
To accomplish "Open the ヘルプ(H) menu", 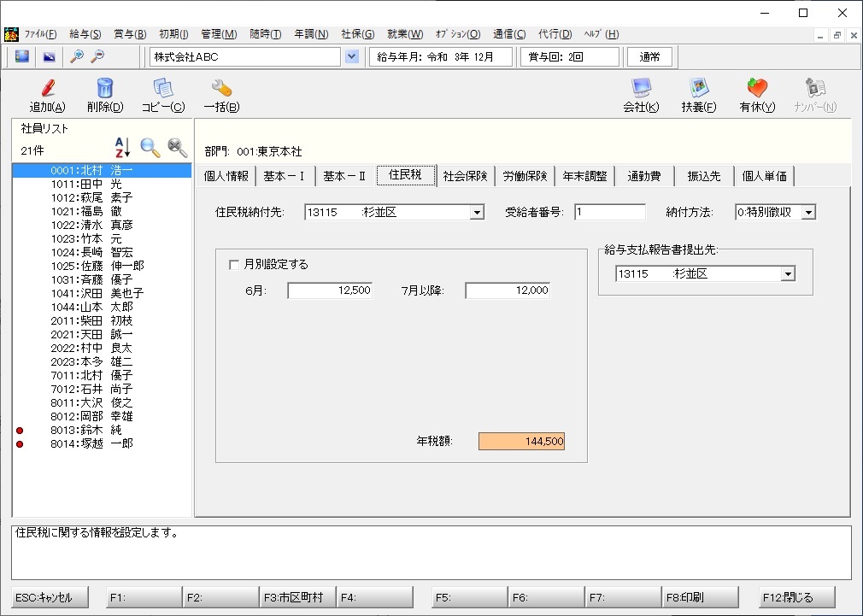I will pyautogui.click(x=601, y=34).
